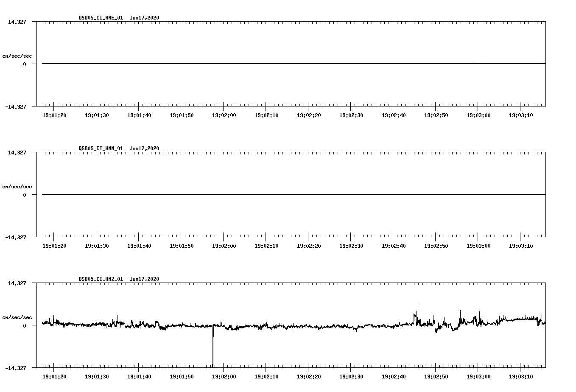Click the 19:01:50 time label under HNZ plot

(182, 377)
